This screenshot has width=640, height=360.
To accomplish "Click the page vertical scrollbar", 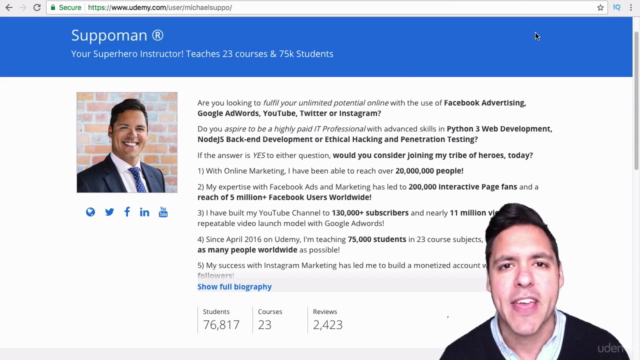I will 636,100.
